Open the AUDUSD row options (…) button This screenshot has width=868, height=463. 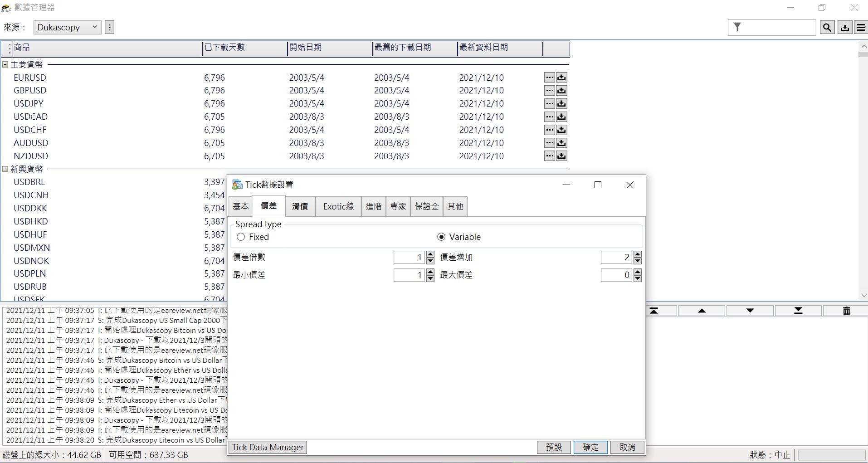(x=550, y=143)
